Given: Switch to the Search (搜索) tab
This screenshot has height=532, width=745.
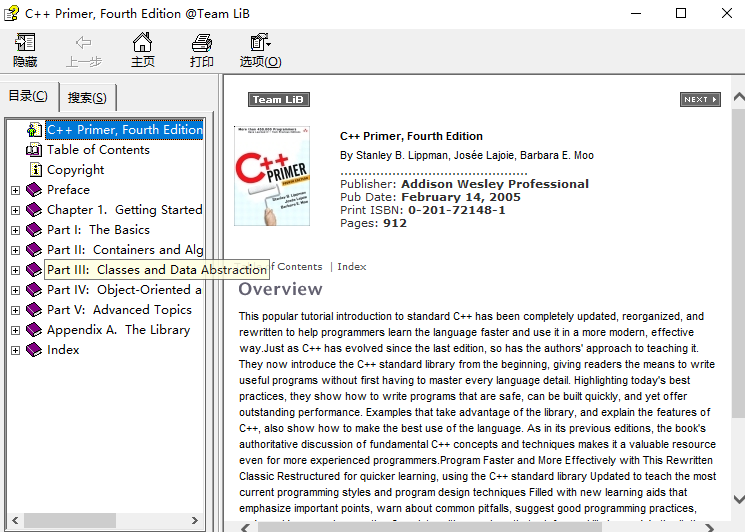Looking at the screenshot, I should (87, 98).
